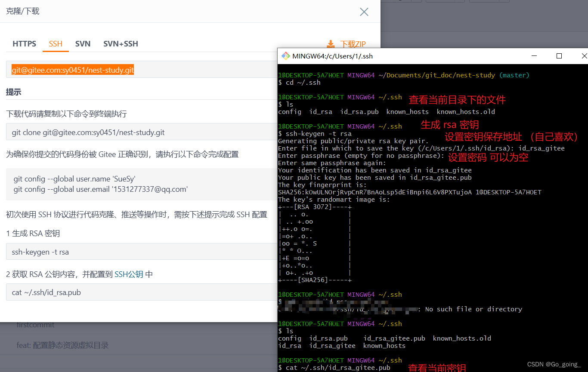
Task: Click the 克隆/下载 dialog title
Action: [23, 11]
